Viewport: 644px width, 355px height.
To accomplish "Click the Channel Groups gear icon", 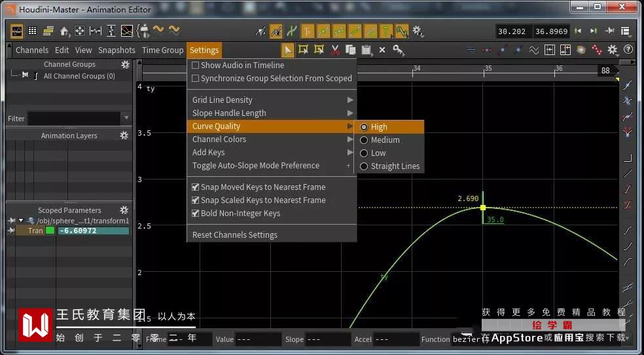I will pyautogui.click(x=125, y=64).
